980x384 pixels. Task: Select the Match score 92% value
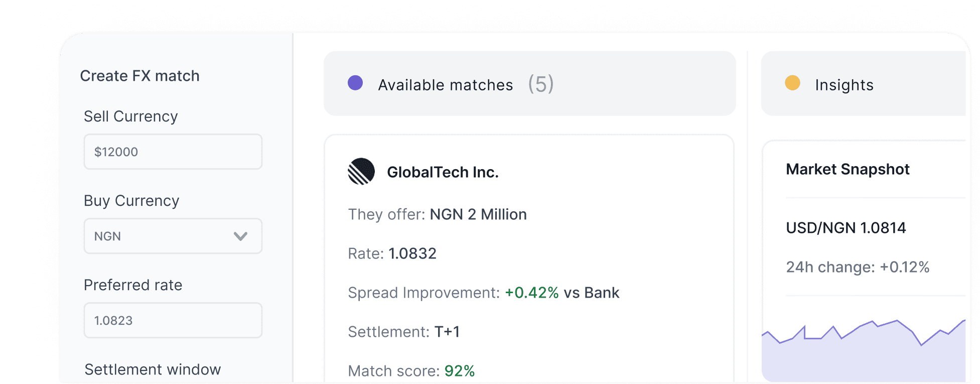[460, 371]
